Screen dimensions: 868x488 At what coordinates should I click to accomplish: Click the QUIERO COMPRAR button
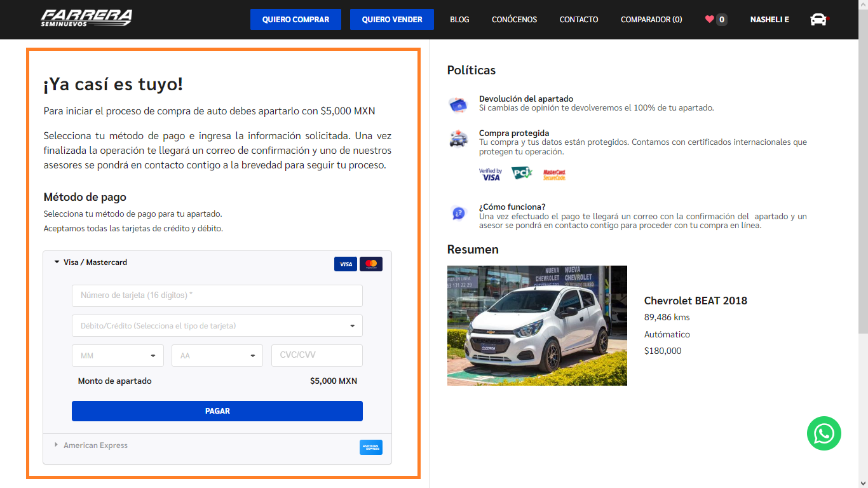(x=295, y=20)
